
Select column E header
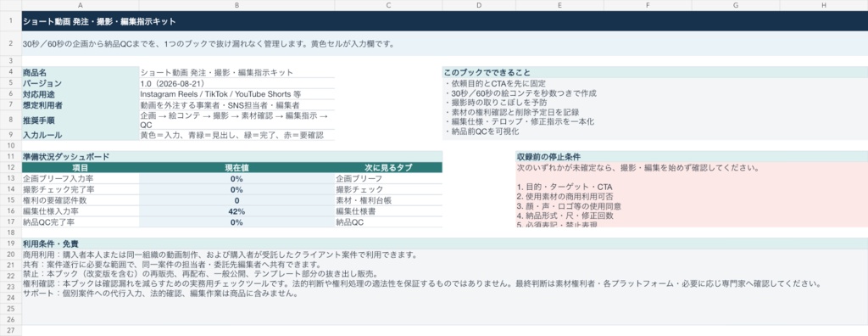tap(559, 5)
